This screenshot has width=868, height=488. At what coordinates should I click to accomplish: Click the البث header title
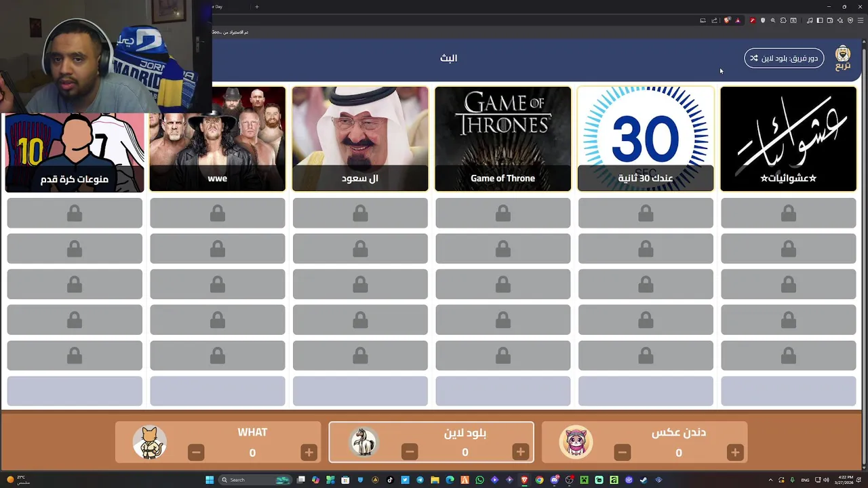[448, 58]
